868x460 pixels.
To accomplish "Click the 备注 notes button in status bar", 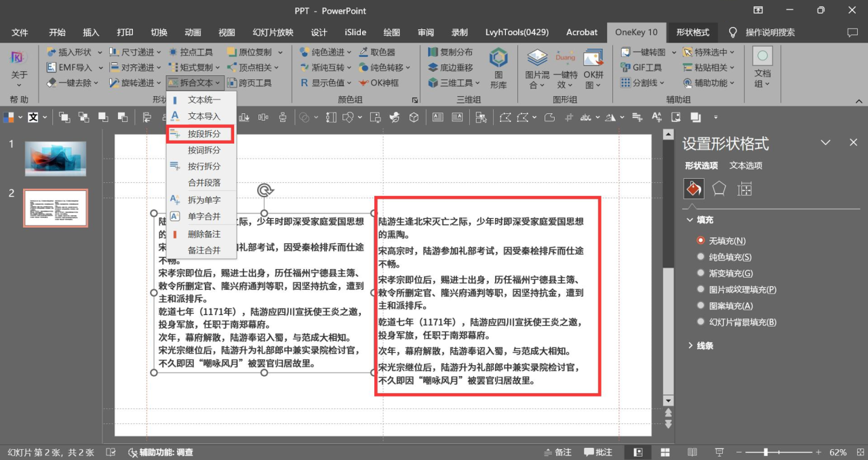I will tap(558, 452).
